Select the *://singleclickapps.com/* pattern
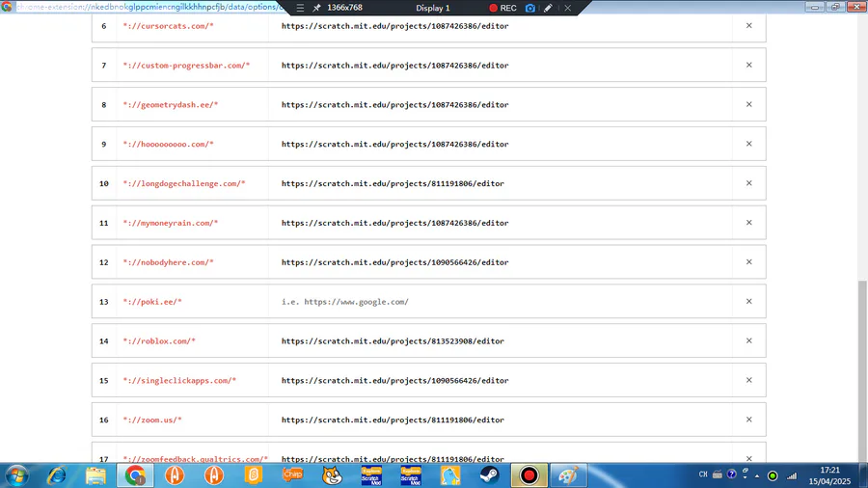868x488 pixels. [179, 381]
